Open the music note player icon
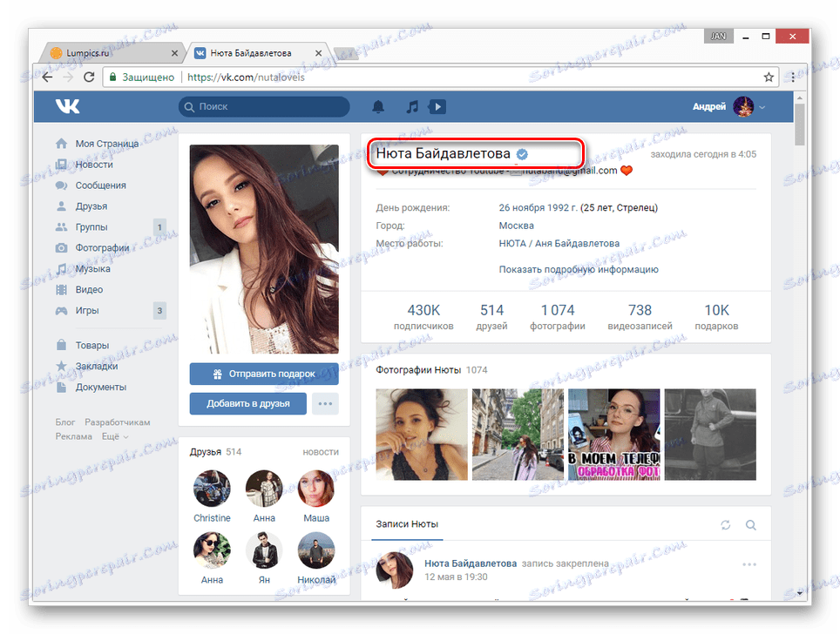The height and width of the screenshot is (634, 840). [412, 106]
